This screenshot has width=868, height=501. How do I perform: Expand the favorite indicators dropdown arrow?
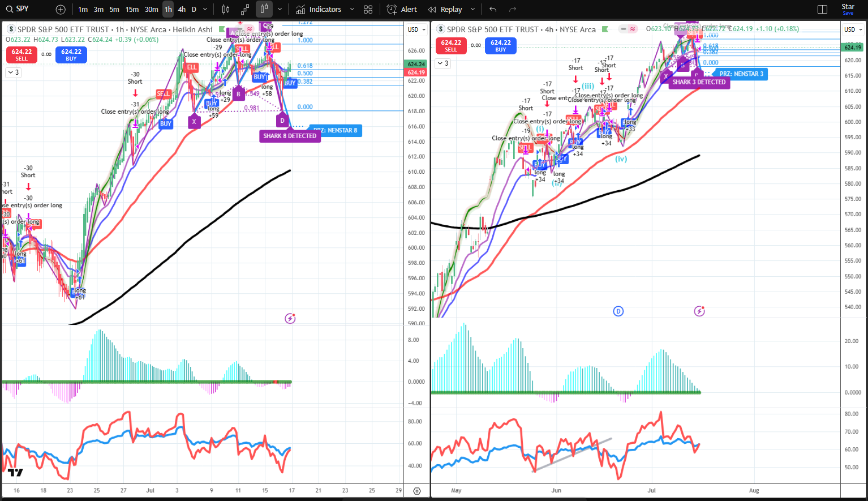click(352, 10)
